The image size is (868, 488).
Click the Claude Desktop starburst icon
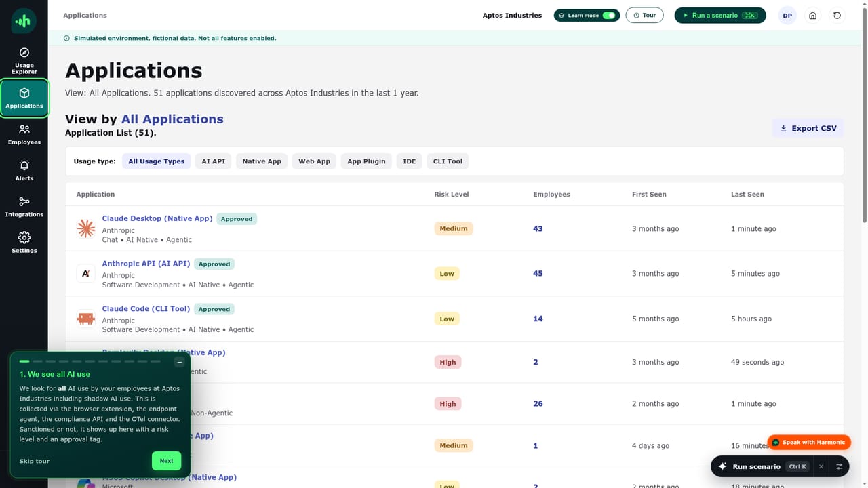tap(86, 228)
